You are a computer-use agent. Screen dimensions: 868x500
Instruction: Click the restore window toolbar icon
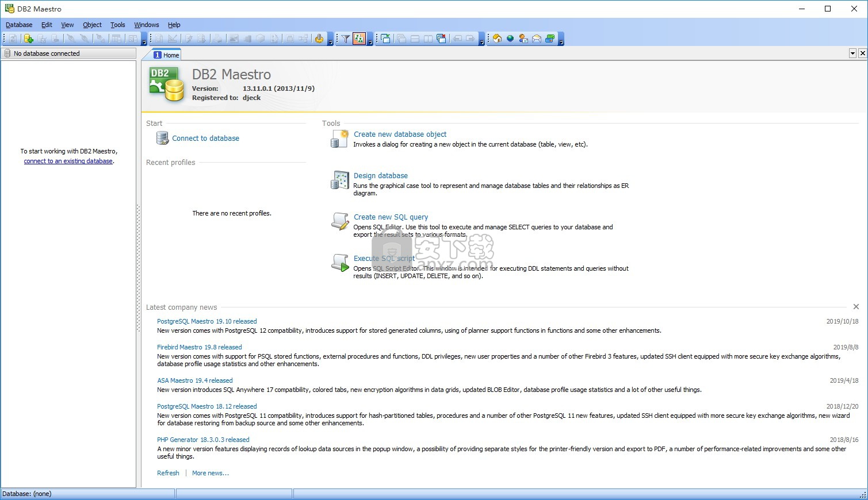coord(386,39)
